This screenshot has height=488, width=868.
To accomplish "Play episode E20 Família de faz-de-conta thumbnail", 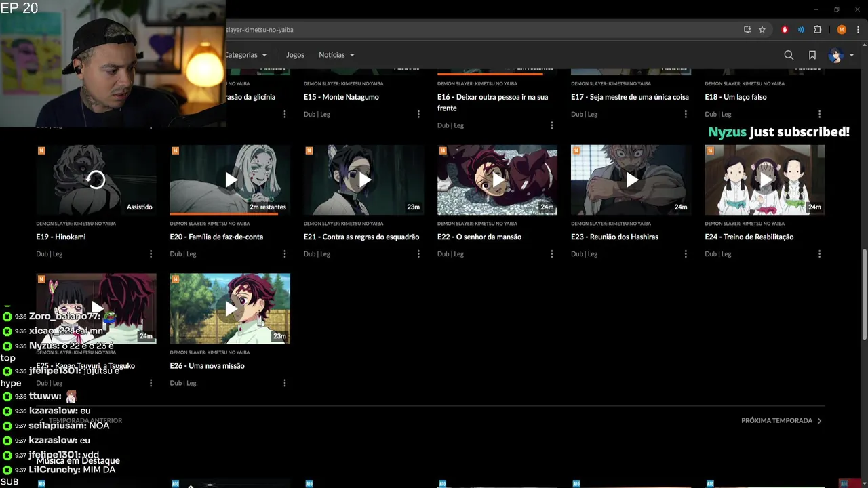I will [230, 180].
